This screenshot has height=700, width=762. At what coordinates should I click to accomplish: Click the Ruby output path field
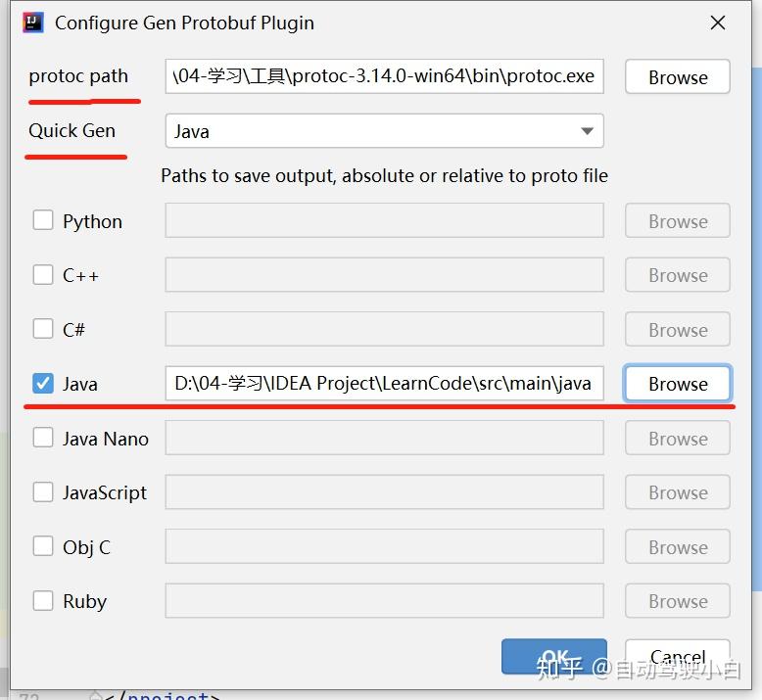tap(383, 601)
